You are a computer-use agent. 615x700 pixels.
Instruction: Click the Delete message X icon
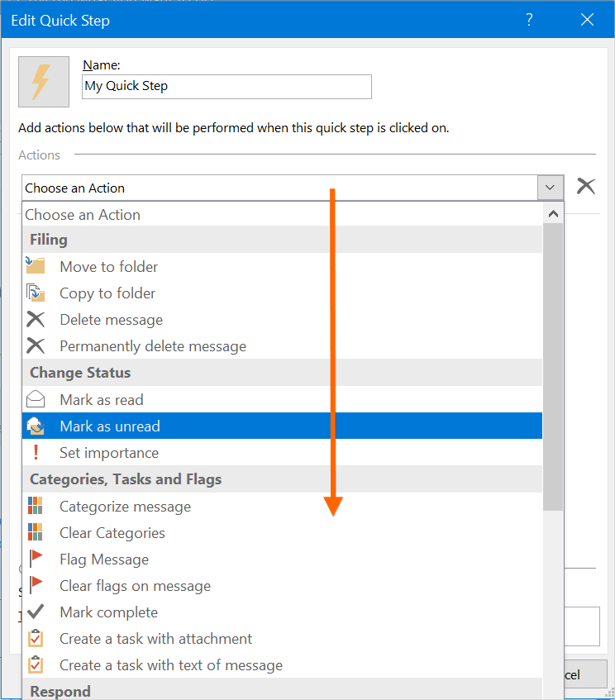[35, 320]
